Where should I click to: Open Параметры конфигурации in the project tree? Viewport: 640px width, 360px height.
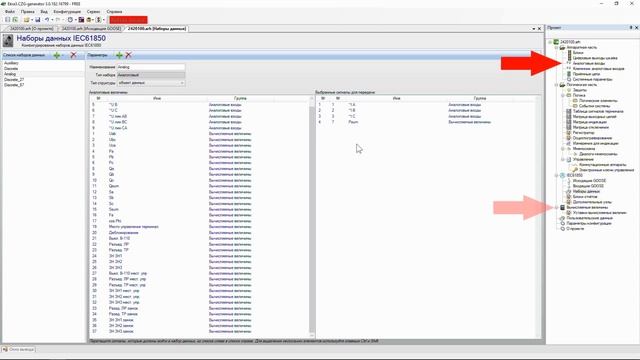(589, 223)
